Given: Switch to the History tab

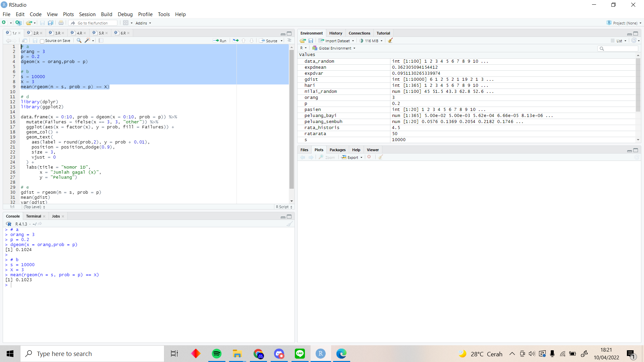Looking at the screenshot, I should pos(336,33).
